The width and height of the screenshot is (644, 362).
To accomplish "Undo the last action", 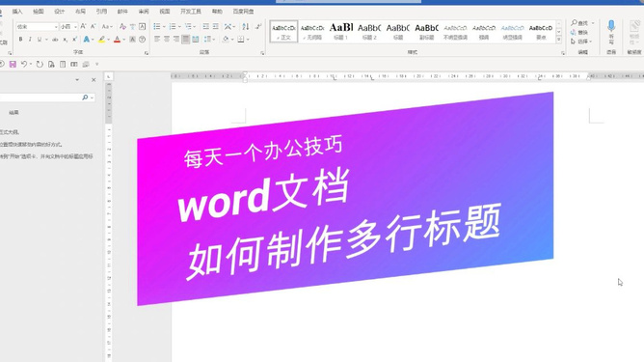I will (x=24, y=64).
